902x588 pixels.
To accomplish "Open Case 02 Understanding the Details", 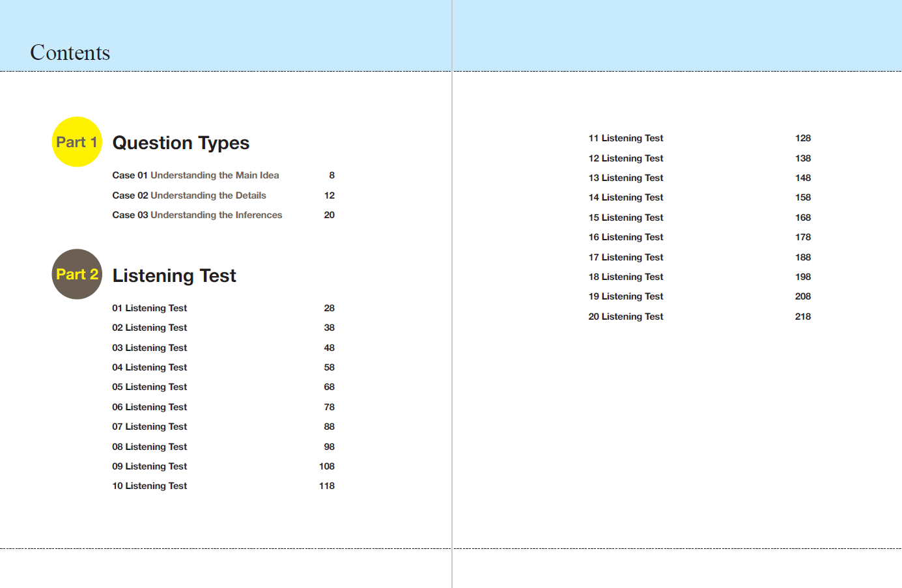I will coord(189,195).
